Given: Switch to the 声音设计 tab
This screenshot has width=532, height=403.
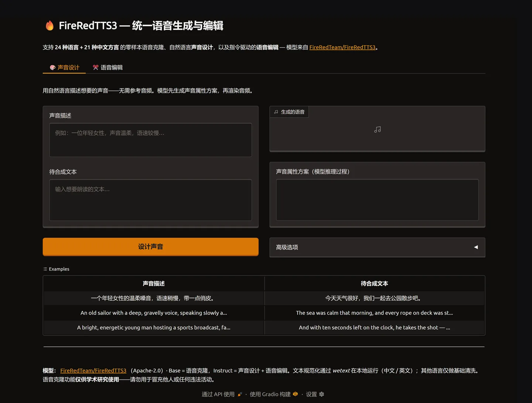Looking at the screenshot, I should pos(64,67).
